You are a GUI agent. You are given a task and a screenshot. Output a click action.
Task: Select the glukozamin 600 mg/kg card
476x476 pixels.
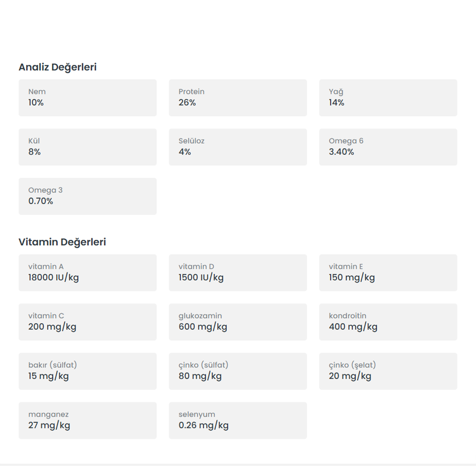click(238, 322)
